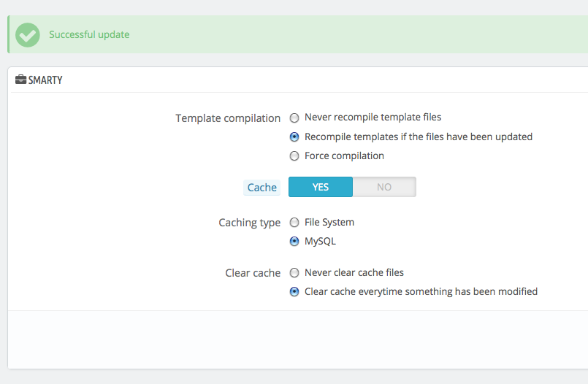The height and width of the screenshot is (384, 588).
Task: Select Clear cache everytime something modified
Action: tap(294, 291)
